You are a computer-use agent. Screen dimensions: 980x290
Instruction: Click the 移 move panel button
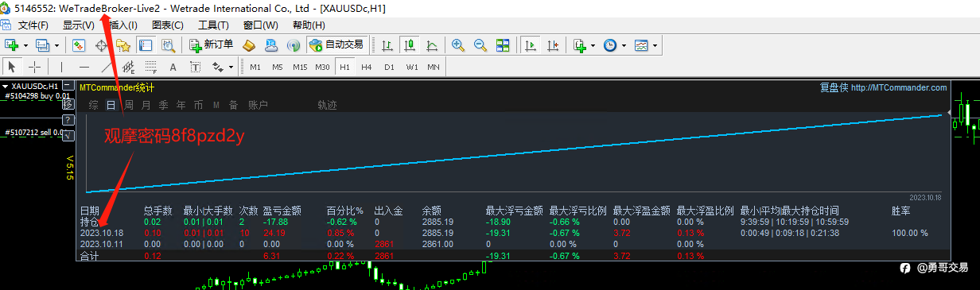68,104
